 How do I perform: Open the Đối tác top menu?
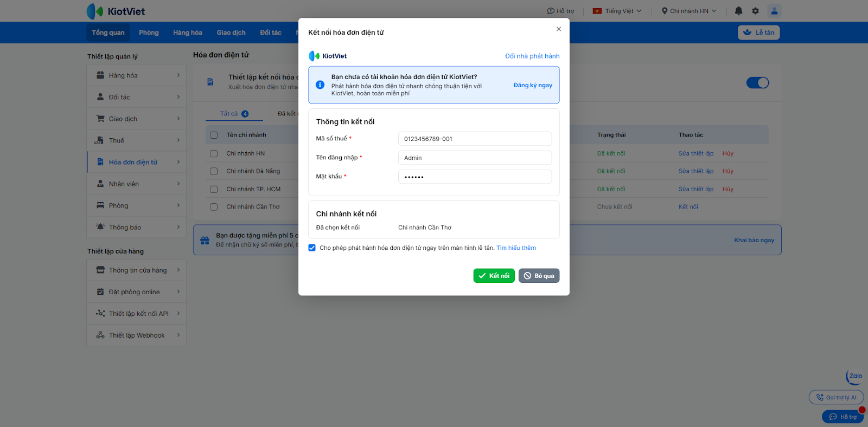click(x=271, y=33)
